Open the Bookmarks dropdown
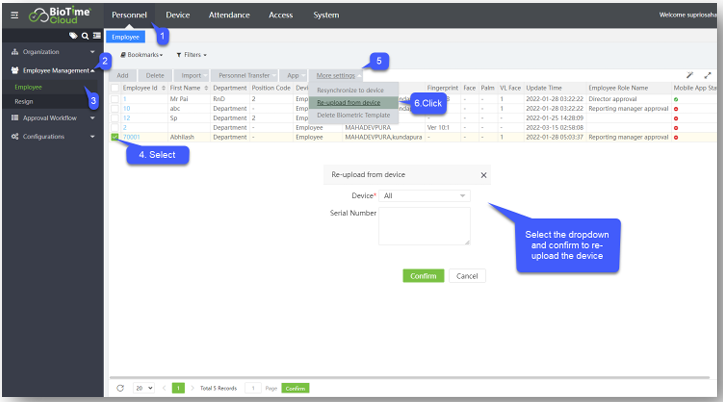The image size is (723, 402). (x=141, y=55)
